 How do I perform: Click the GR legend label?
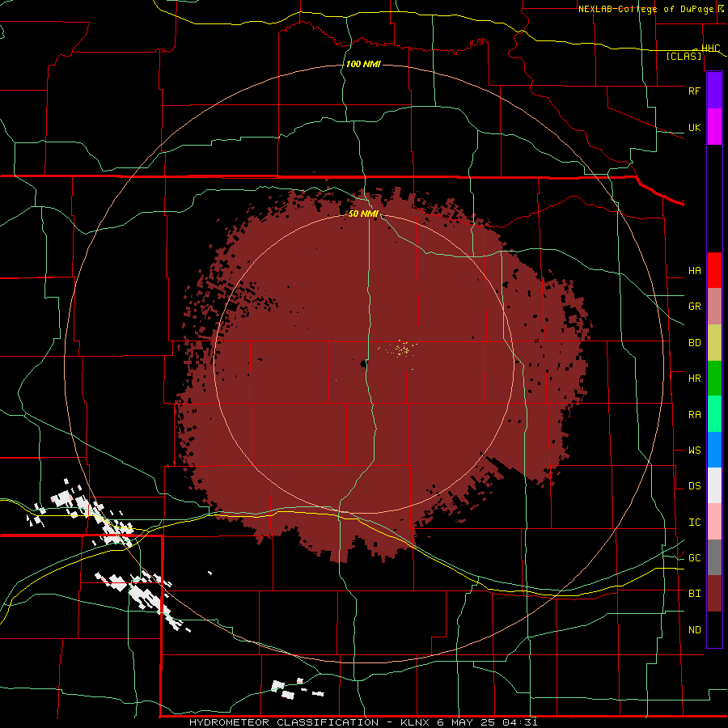[694, 307]
